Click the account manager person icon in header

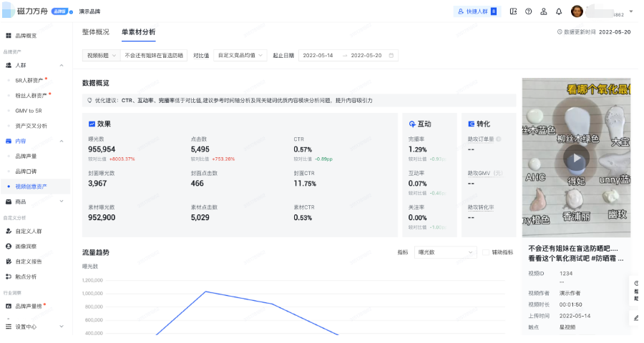tap(544, 11)
